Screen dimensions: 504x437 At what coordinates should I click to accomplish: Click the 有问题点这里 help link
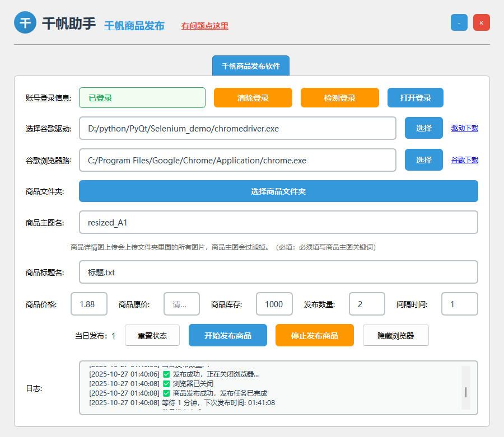(x=204, y=26)
